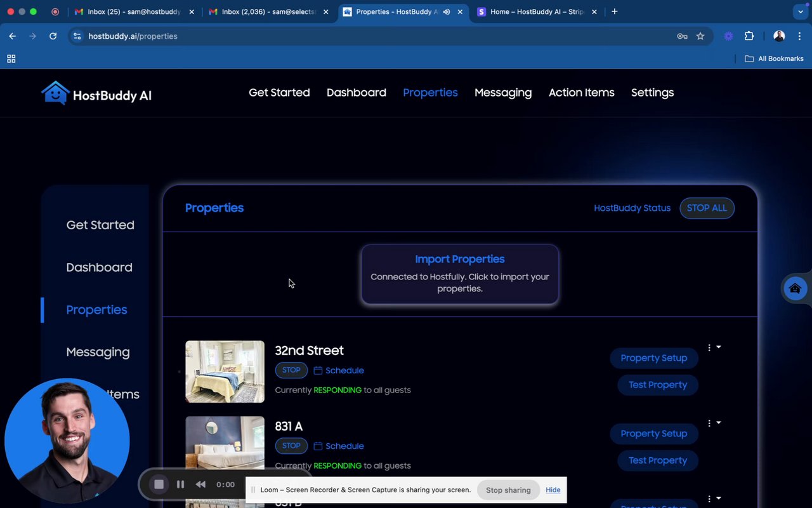The height and width of the screenshot is (508, 812).
Task: Switch to the Home – HostBuddy AI Stripe tab
Action: [x=537, y=11]
